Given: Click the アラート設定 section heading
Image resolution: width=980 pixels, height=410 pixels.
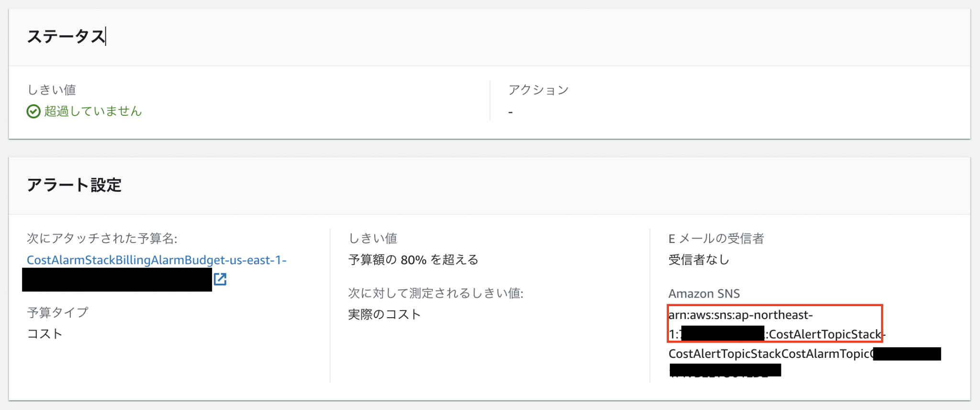Looking at the screenshot, I should pos(75,185).
